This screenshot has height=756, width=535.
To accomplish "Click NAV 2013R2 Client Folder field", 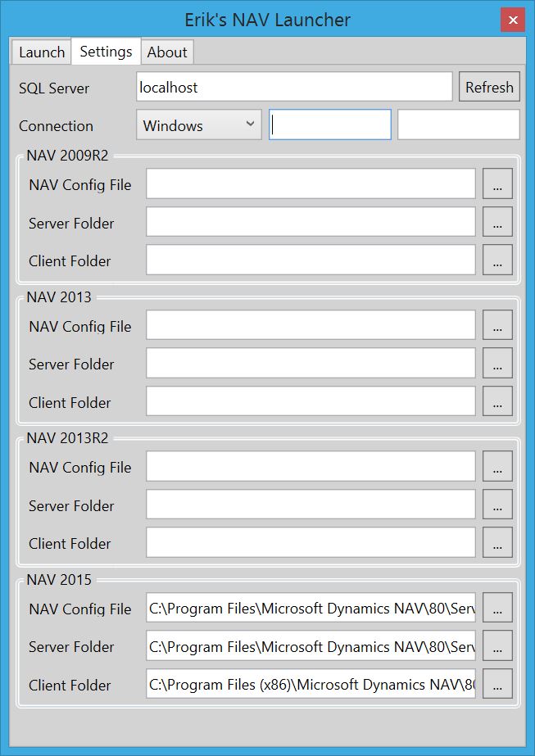I will [x=311, y=542].
